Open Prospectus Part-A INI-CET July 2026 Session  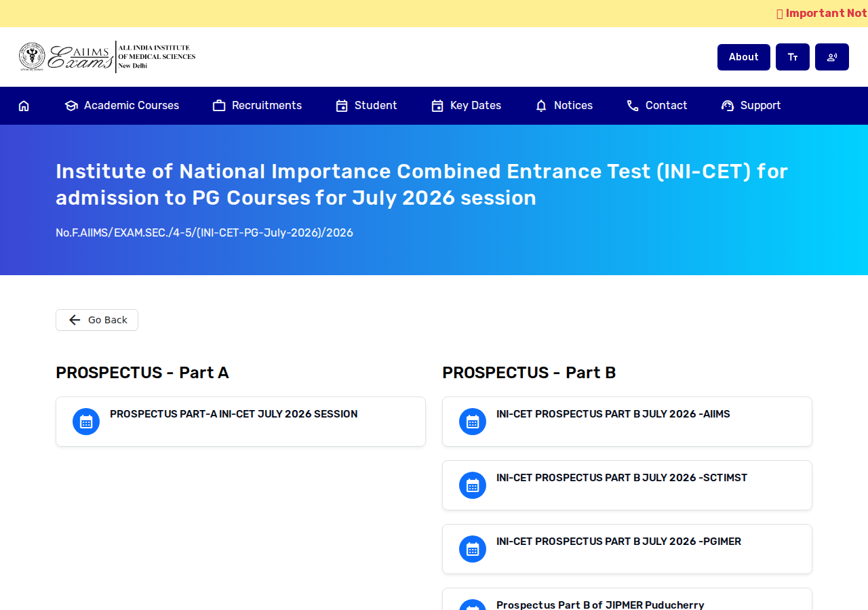pos(234,414)
